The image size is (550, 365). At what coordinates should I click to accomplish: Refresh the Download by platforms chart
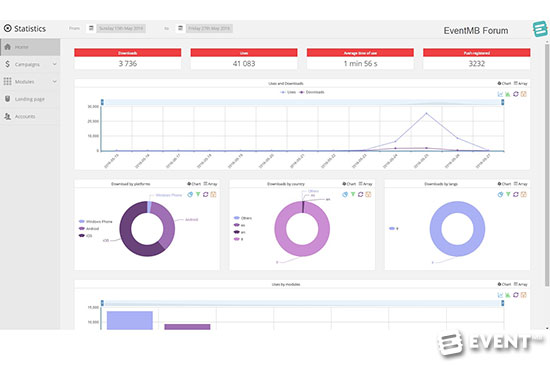click(206, 194)
